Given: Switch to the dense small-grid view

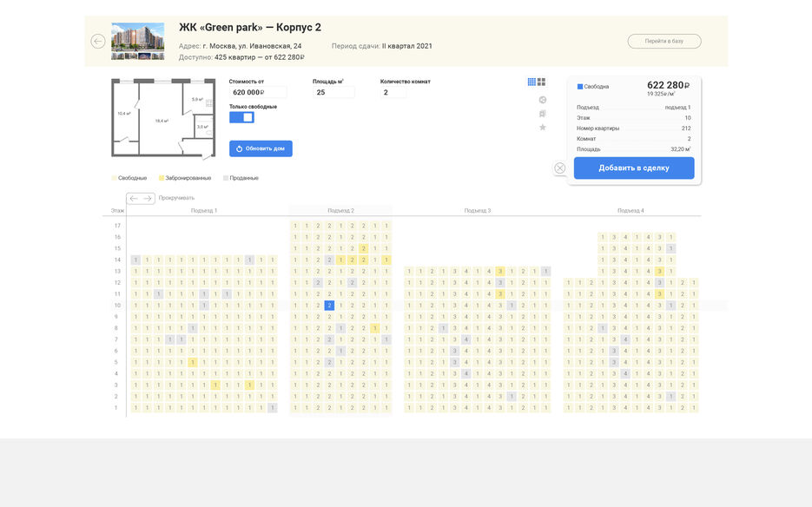Looking at the screenshot, I should coord(531,82).
